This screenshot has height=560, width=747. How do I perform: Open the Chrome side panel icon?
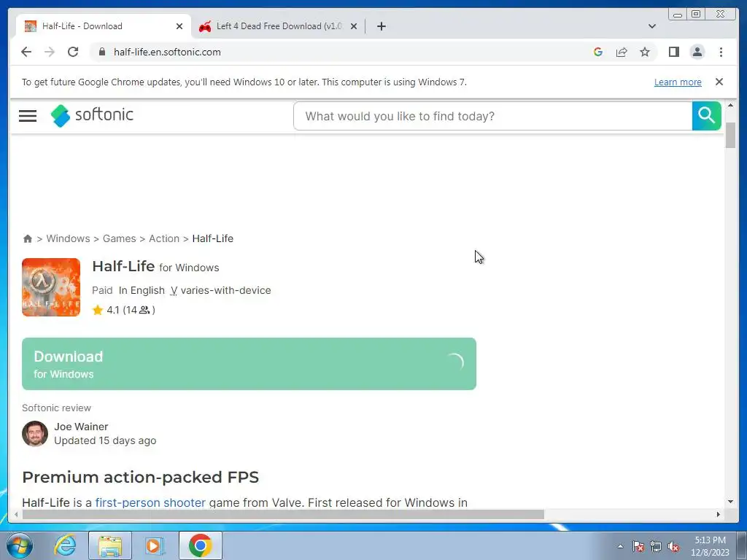(x=673, y=52)
